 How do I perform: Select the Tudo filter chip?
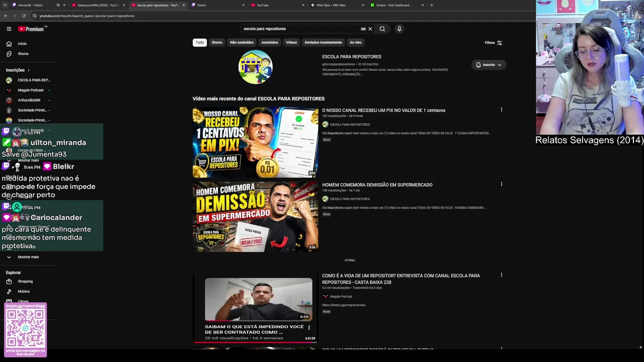200,43
